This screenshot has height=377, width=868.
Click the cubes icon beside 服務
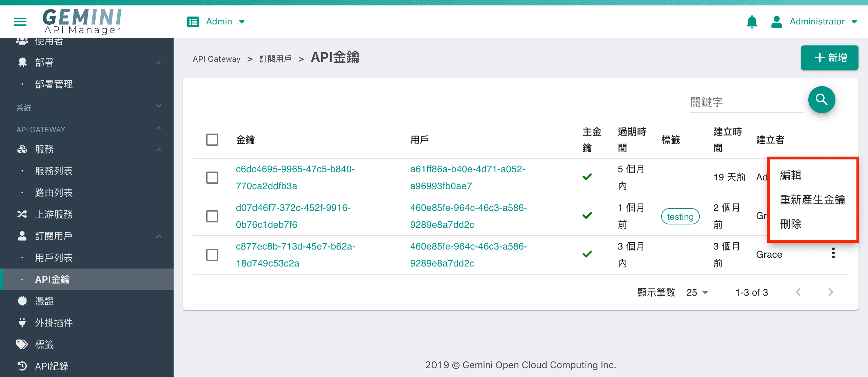point(22,149)
